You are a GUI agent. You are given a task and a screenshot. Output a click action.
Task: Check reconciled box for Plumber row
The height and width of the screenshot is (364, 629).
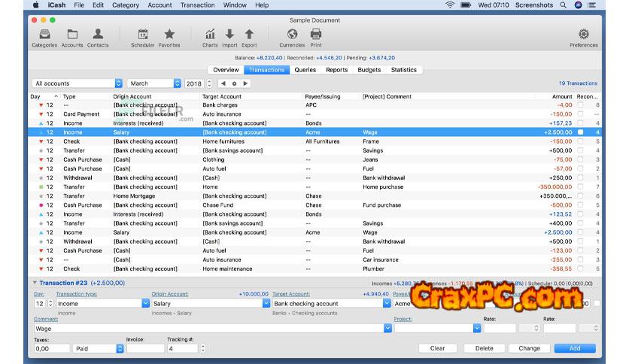pyautogui.click(x=580, y=268)
